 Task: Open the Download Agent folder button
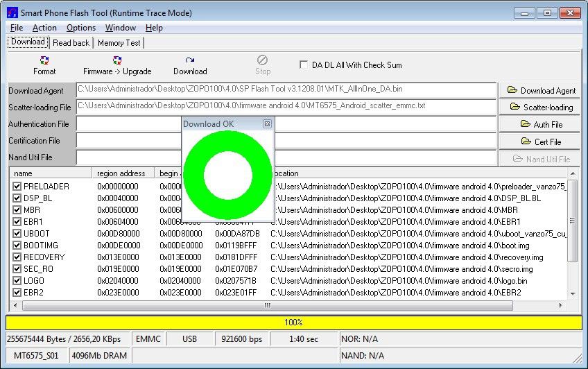click(539, 90)
